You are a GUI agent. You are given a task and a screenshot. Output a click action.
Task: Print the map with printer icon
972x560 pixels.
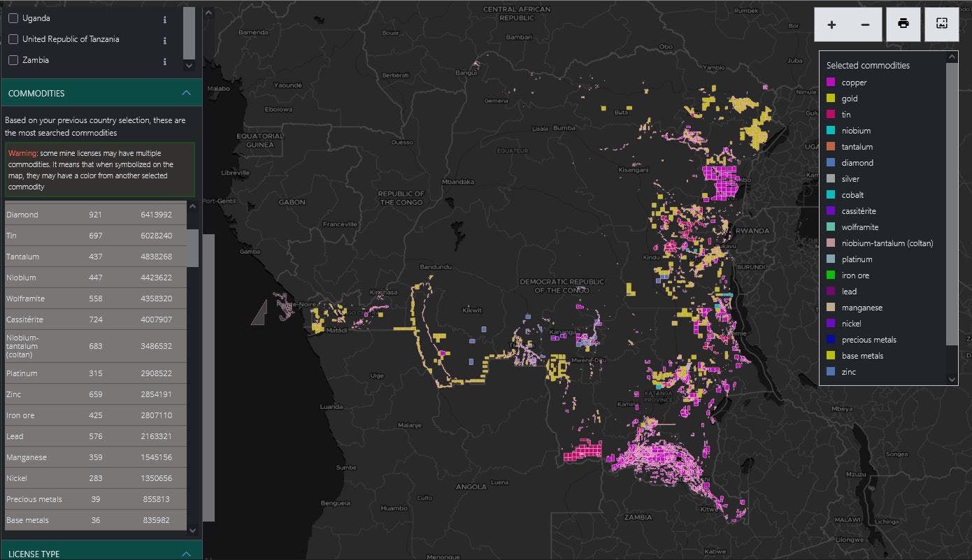pos(903,24)
